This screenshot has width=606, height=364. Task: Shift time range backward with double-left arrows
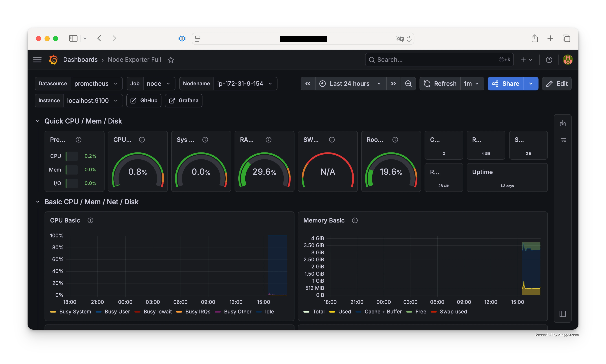click(308, 84)
